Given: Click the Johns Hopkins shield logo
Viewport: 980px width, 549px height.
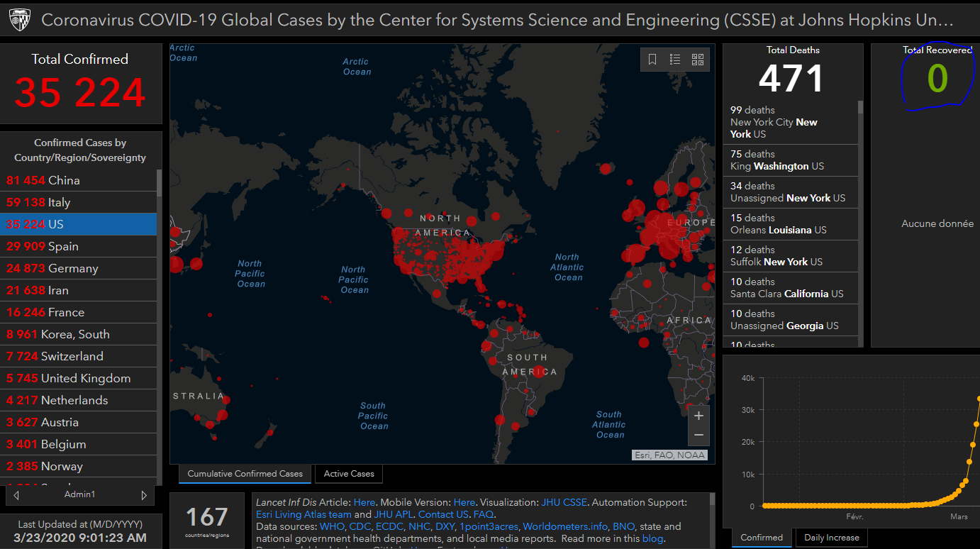Looking at the screenshot, I should pos(20,20).
